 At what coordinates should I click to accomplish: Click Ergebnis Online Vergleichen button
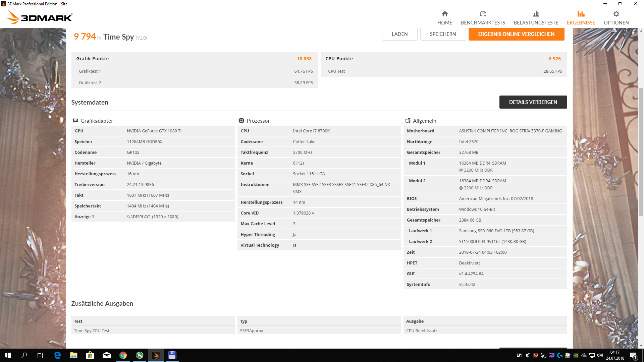point(516,34)
